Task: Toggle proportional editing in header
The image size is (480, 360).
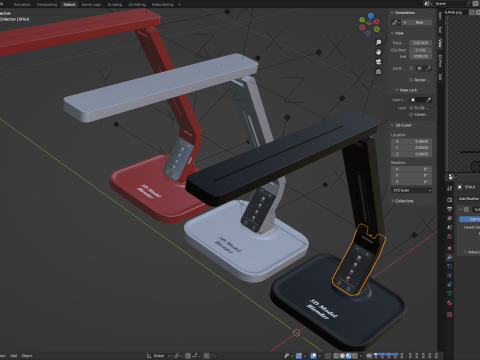Action: point(207,356)
